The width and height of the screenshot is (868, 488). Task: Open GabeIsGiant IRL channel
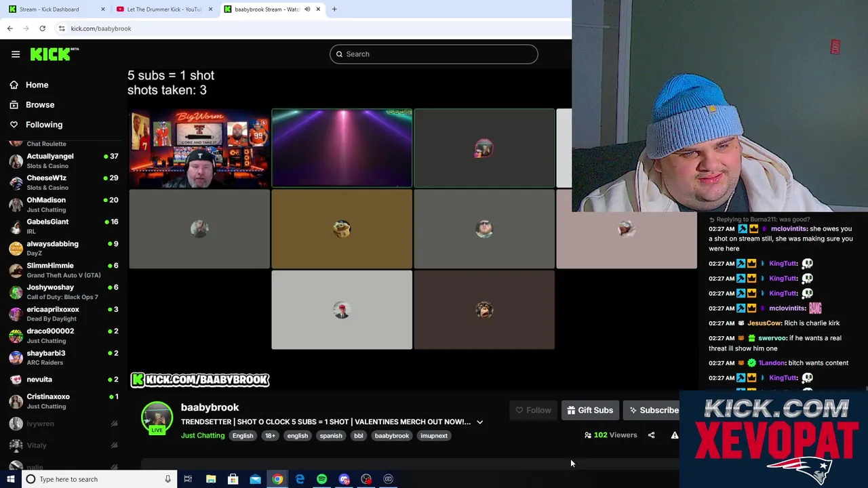[64, 226]
